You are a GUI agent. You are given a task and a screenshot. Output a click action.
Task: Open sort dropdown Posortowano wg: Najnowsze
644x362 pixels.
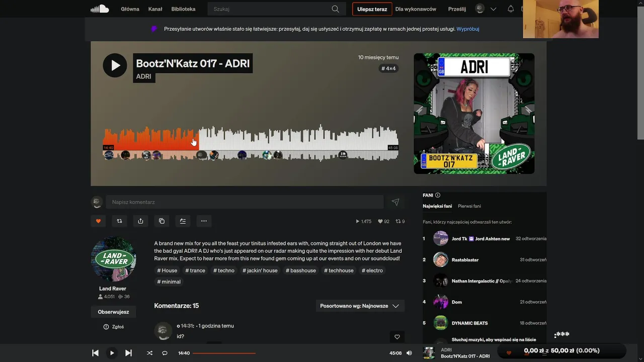click(360, 306)
